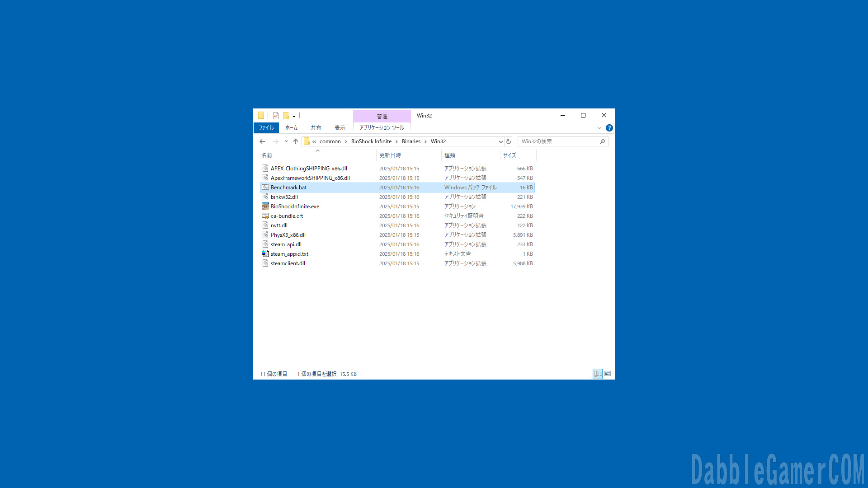Viewport: 868px width, 488px height.
Task: Click the file name BioShockInfinite.exe
Action: 295,206
